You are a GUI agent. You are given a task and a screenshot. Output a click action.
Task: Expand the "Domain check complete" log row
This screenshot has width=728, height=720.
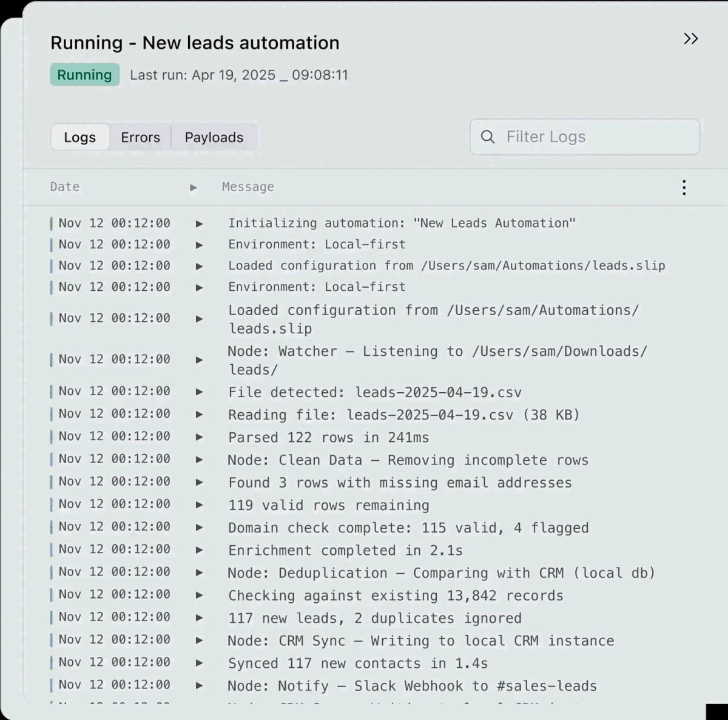coord(199,528)
